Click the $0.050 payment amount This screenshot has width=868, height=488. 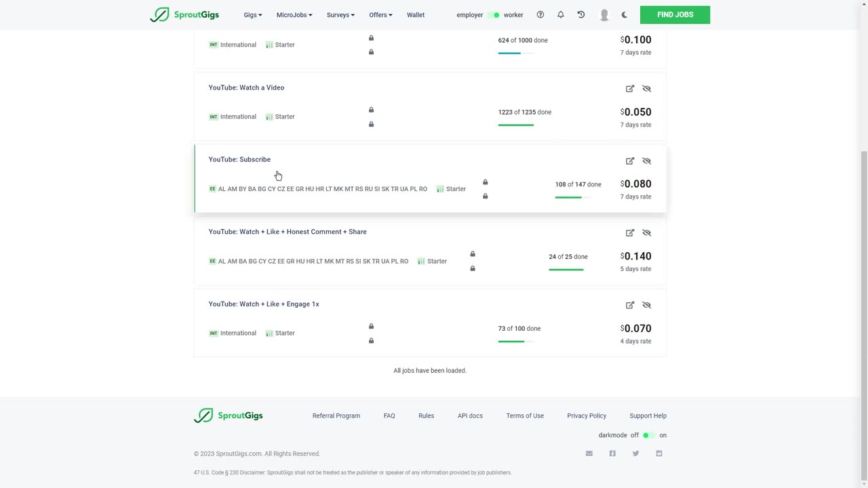point(635,112)
